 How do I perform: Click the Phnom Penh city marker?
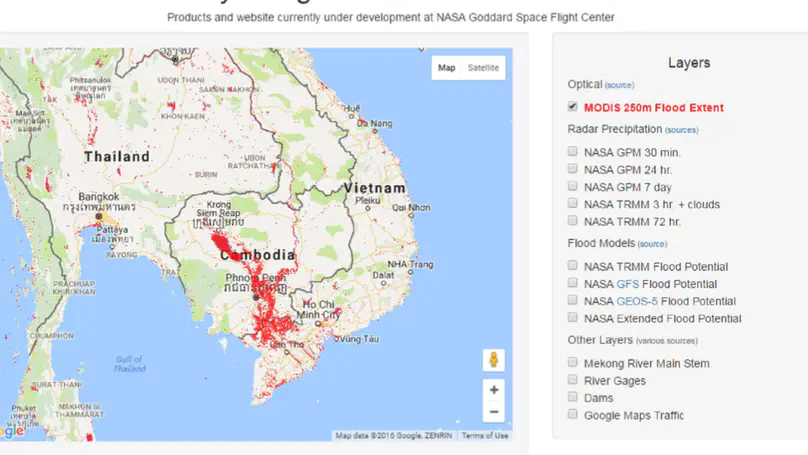pyautogui.click(x=256, y=297)
